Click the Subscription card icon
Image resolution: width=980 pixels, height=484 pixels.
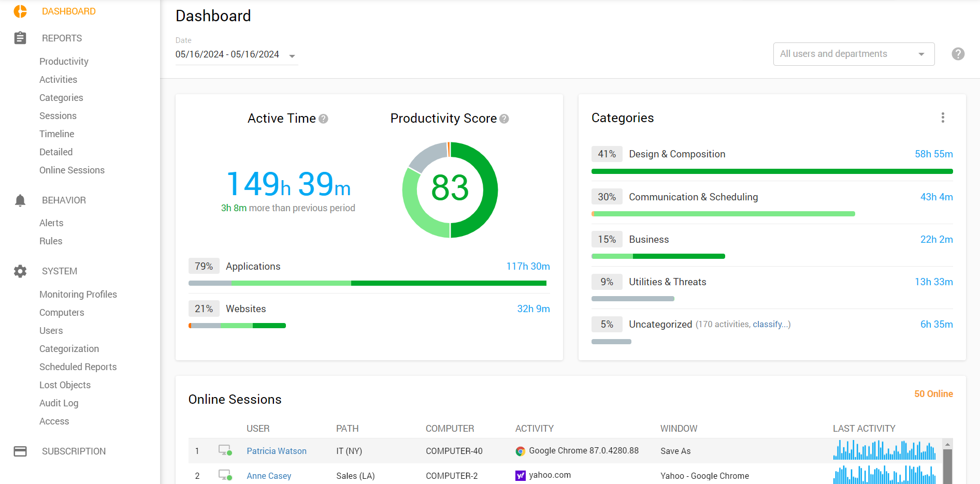click(x=20, y=451)
